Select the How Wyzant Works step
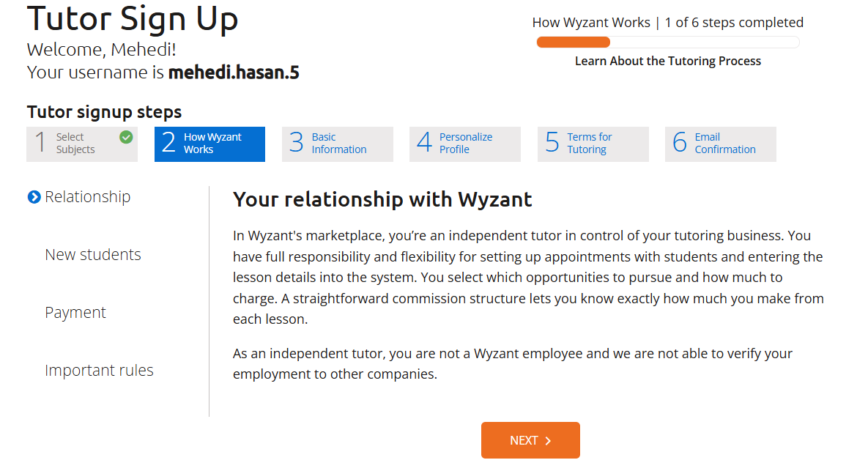 (209, 144)
